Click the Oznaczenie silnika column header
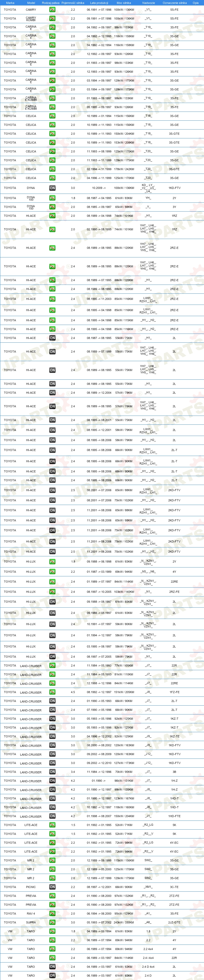 point(175,3)
